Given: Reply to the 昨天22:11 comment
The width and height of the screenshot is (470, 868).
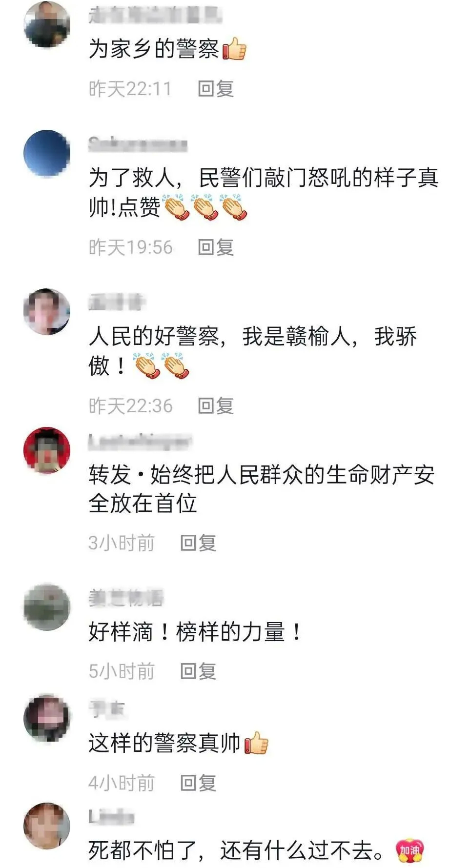Looking at the screenshot, I should pos(216,89).
